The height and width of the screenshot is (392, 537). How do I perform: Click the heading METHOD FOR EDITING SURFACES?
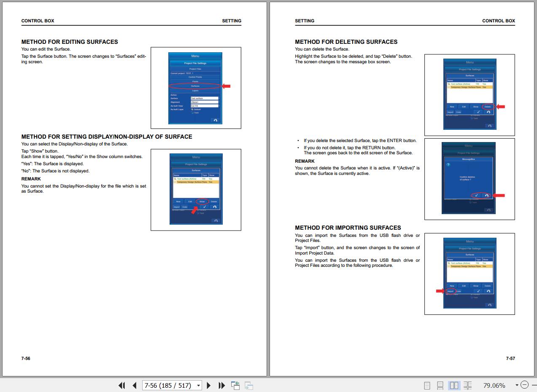pyautogui.click(x=70, y=42)
